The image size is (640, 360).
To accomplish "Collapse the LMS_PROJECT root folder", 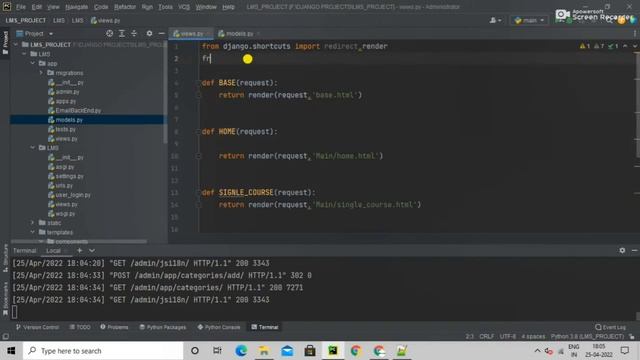I will tap(16, 44).
